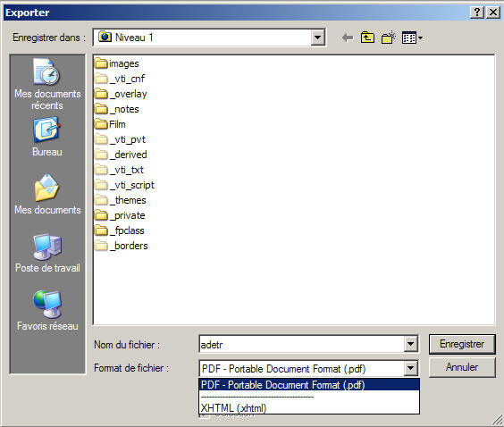Open Mes documents in the sidebar
This screenshot has height=427, width=504.
click(x=47, y=195)
